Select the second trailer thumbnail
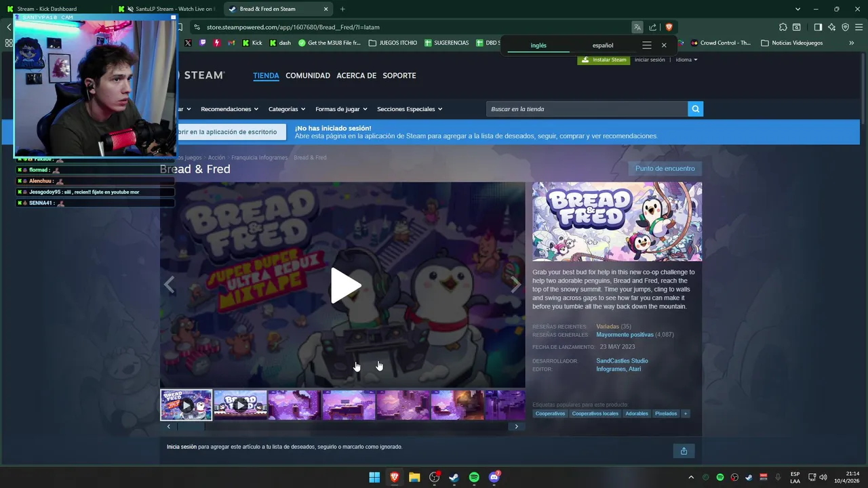868x488 pixels. pyautogui.click(x=240, y=405)
